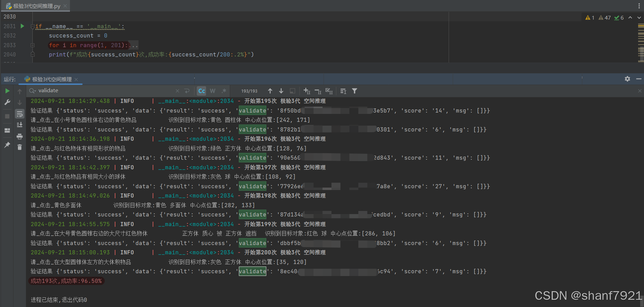Click the fold end marker at line 2040
Viewport: 644px width, 307px height.
[x=32, y=54]
